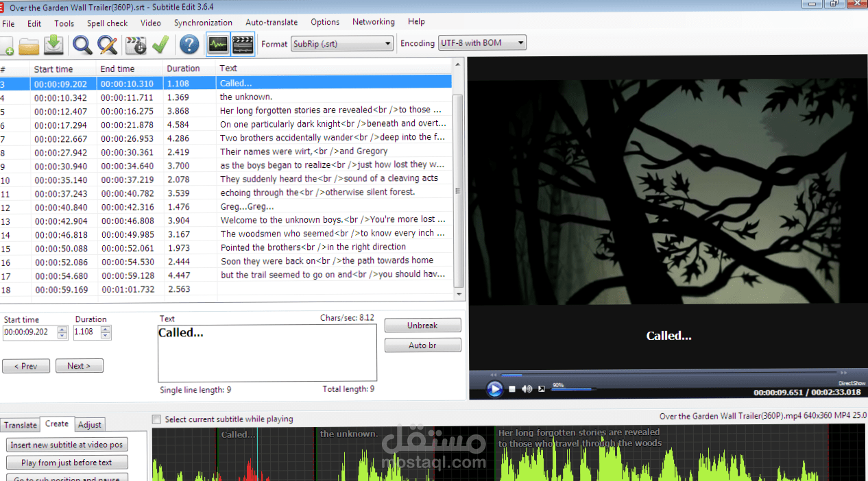Open the Replace tool with pencil magnifier
The image size is (868, 481).
click(x=108, y=45)
